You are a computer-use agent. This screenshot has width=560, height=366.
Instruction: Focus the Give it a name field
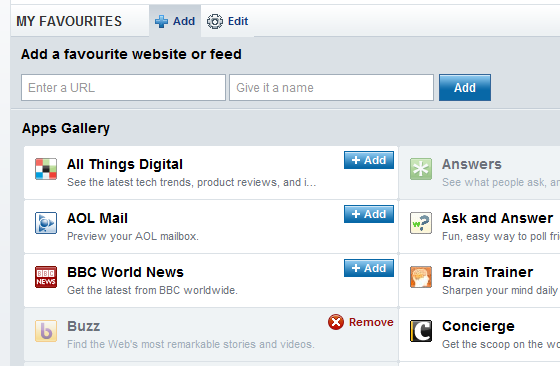coord(331,87)
